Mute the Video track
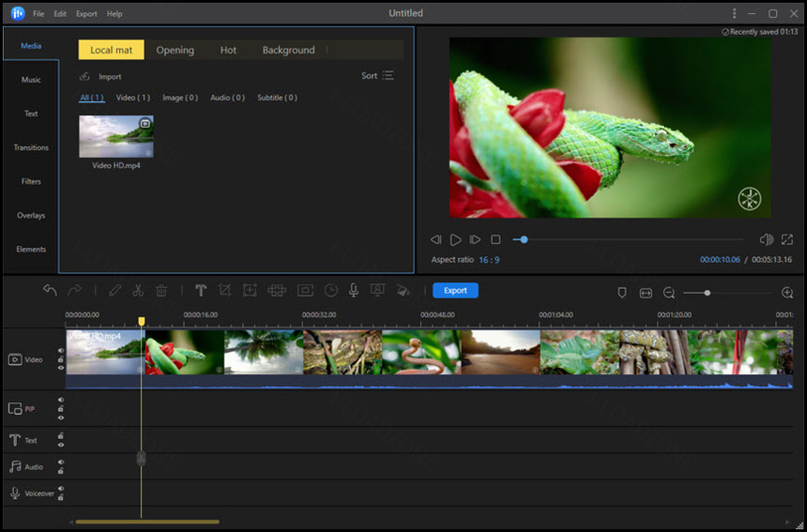This screenshot has width=807, height=532. click(x=61, y=350)
